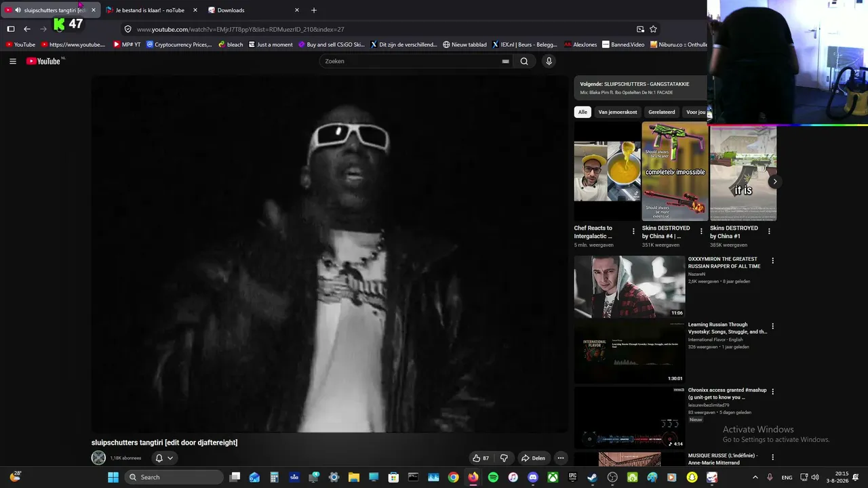The height and width of the screenshot is (488, 868).
Task: Open more actions menu beside Delen
Action: pos(561,458)
